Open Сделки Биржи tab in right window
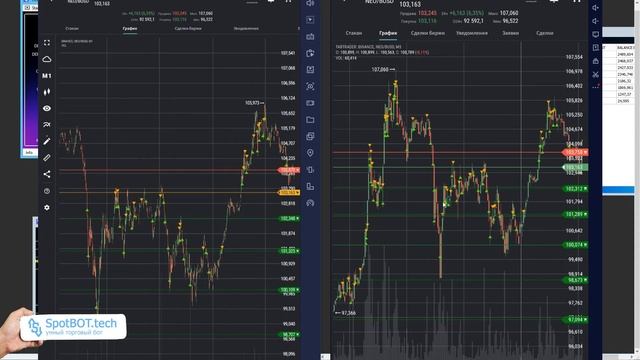This screenshot has height=360, width=640. [428, 33]
